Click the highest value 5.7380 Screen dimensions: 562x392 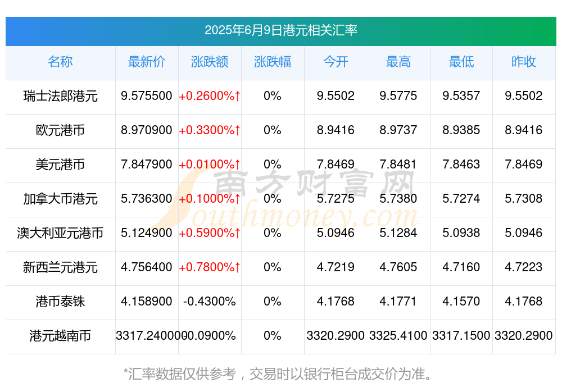tap(398, 198)
